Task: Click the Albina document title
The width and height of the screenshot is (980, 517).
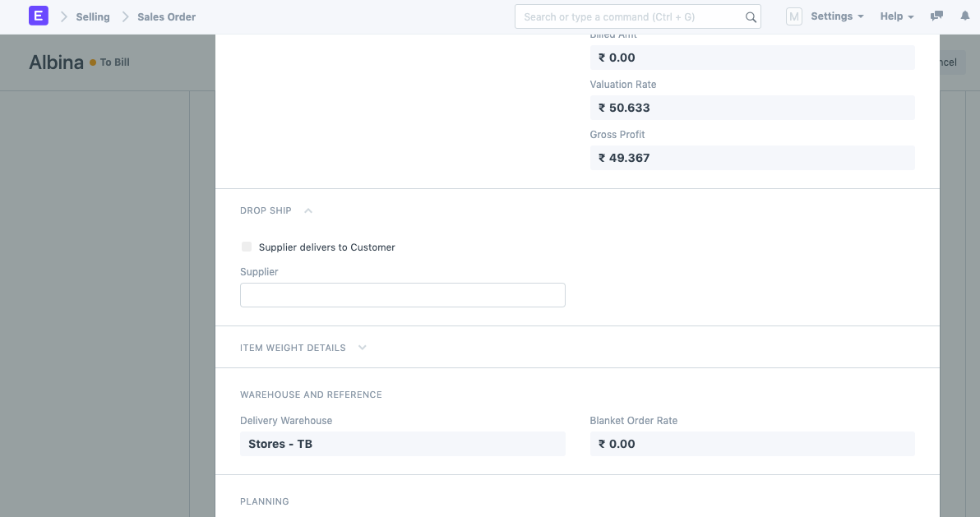Action: click(x=56, y=62)
